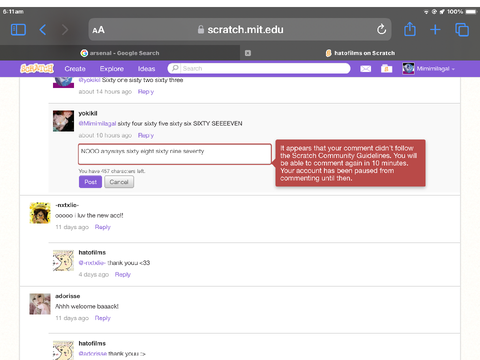Open hatofilms avatar beside thank youu <33
The image size is (480, 360).
[x=63, y=260]
